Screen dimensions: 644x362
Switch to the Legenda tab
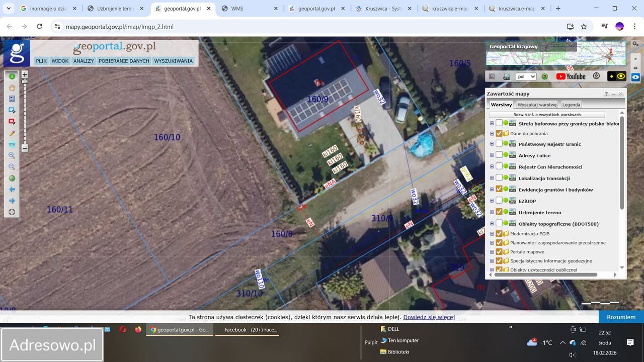[571, 105]
